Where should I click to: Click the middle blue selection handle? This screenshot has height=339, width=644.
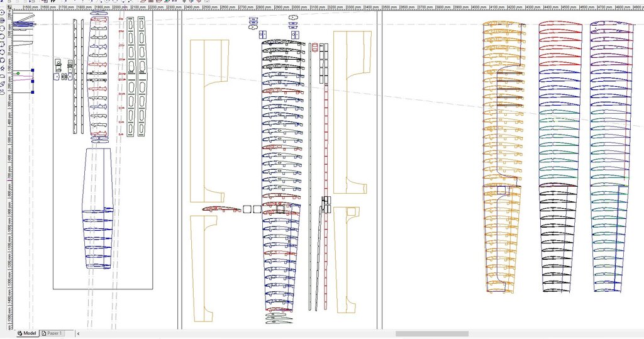[x=32, y=81]
